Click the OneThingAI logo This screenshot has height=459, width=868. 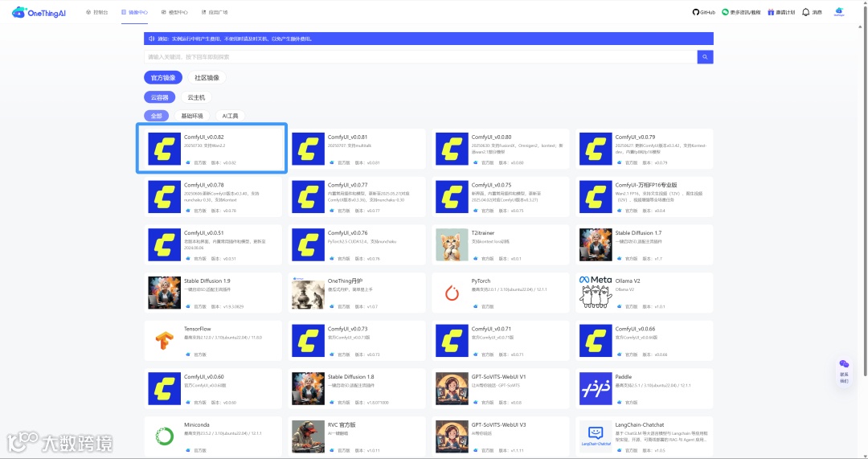click(39, 12)
